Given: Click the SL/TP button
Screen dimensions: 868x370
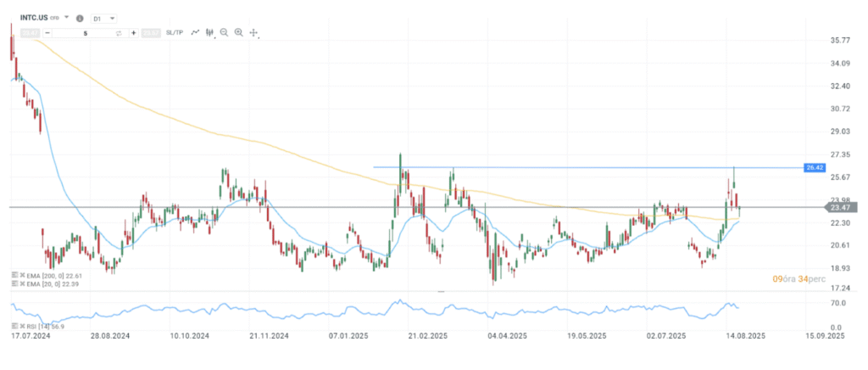Looking at the screenshot, I should (174, 32).
